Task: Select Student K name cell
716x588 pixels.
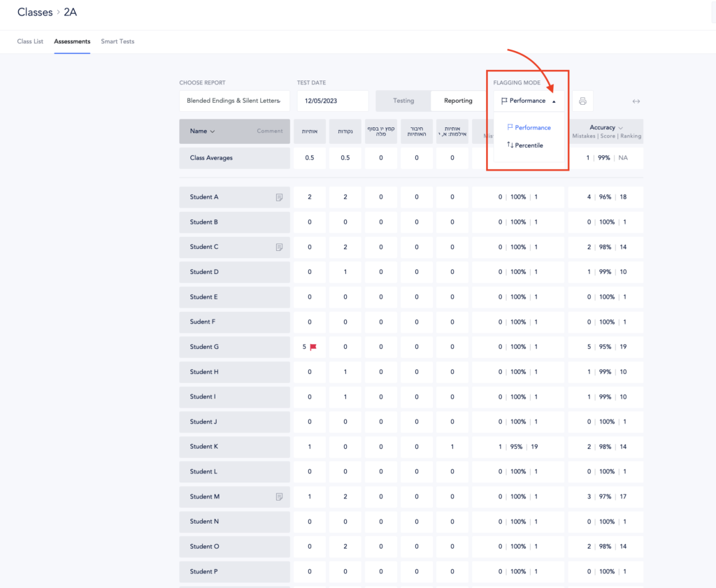Action: [x=234, y=447]
